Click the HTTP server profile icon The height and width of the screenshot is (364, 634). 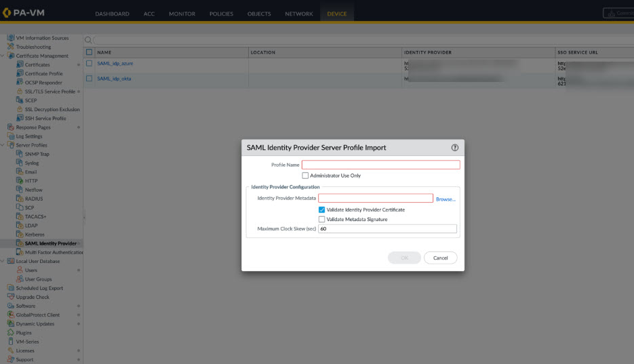pyautogui.click(x=20, y=180)
